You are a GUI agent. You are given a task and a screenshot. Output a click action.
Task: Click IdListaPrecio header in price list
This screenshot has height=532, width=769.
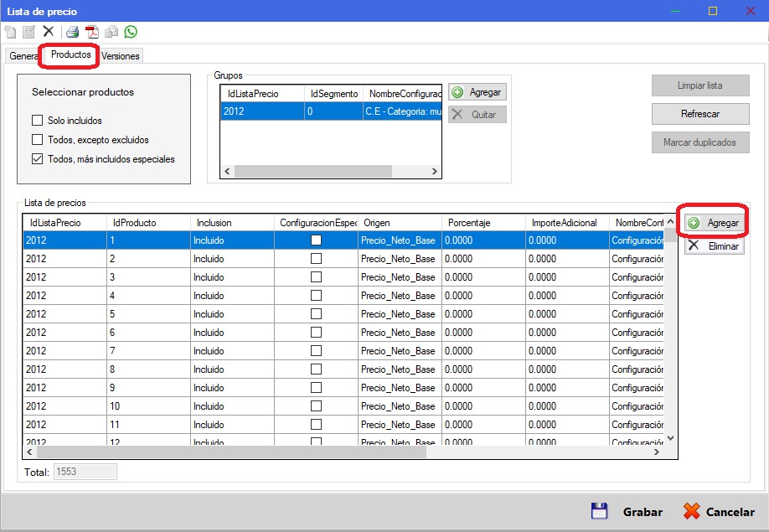point(65,223)
